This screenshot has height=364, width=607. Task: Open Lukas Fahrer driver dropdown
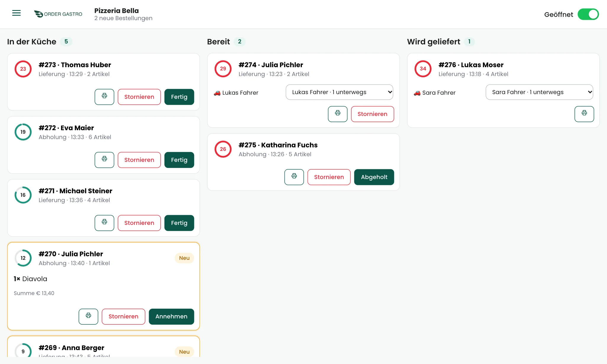339,92
